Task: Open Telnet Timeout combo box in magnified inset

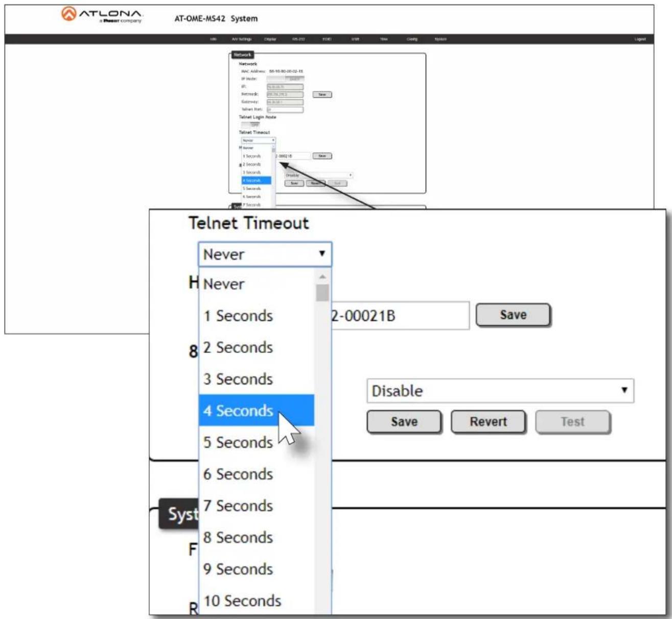Action: [265, 254]
